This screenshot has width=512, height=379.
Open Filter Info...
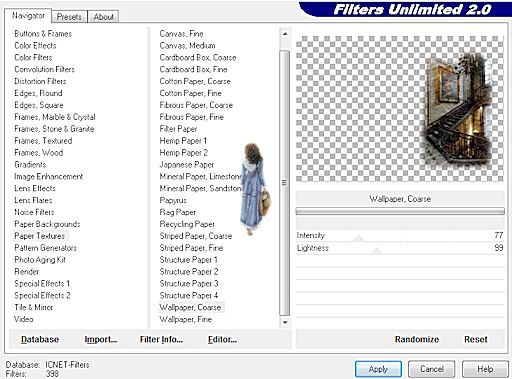click(x=161, y=339)
